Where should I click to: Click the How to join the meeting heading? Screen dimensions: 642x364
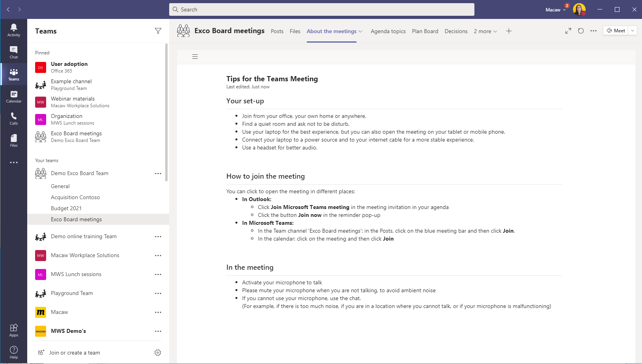click(x=265, y=176)
